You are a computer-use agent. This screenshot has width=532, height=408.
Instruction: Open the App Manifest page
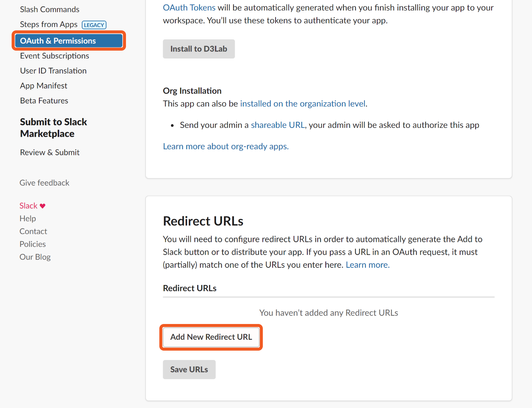43,86
